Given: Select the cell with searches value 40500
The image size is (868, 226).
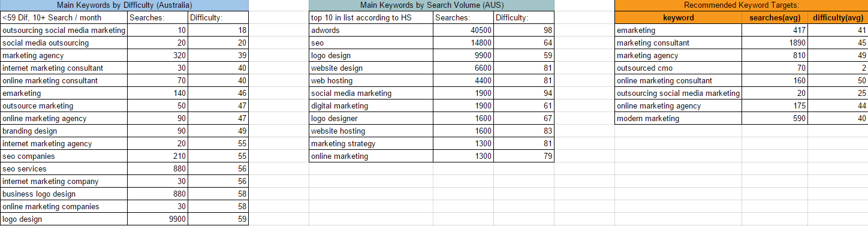Looking at the screenshot, I should [x=463, y=30].
